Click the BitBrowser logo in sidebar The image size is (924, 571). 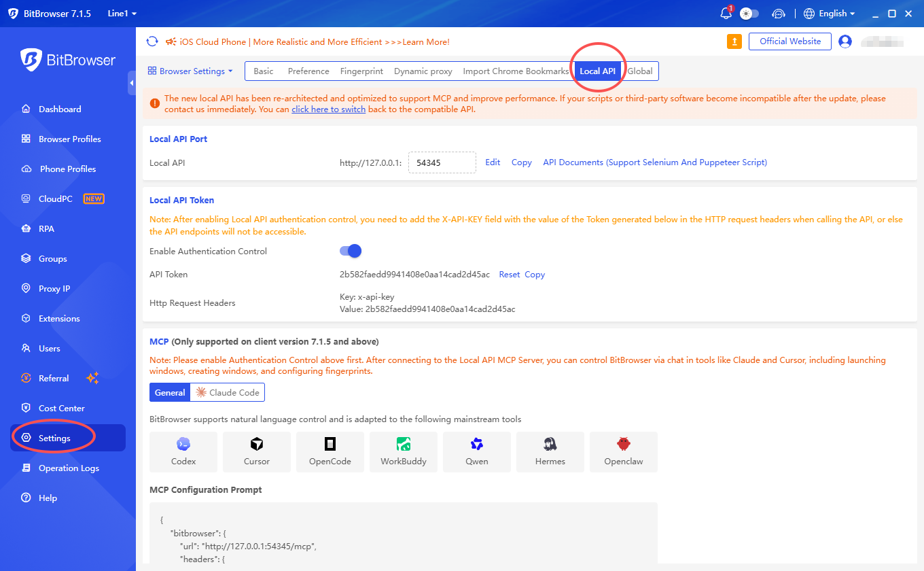coord(68,60)
